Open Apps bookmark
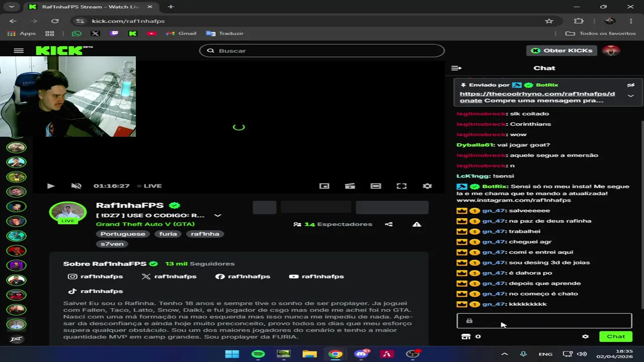The image size is (644, 362). [x=21, y=33]
